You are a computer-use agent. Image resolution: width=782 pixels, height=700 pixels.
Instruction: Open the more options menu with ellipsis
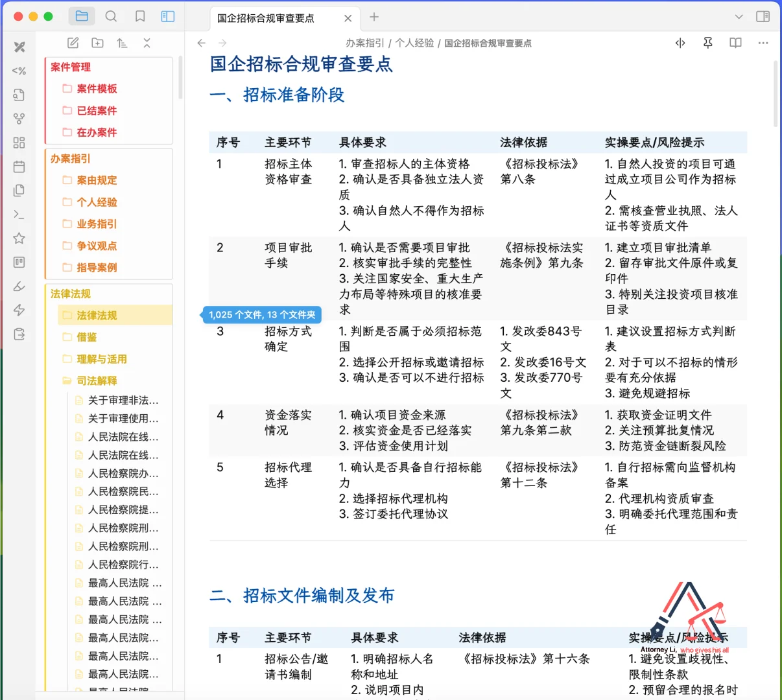(x=763, y=43)
